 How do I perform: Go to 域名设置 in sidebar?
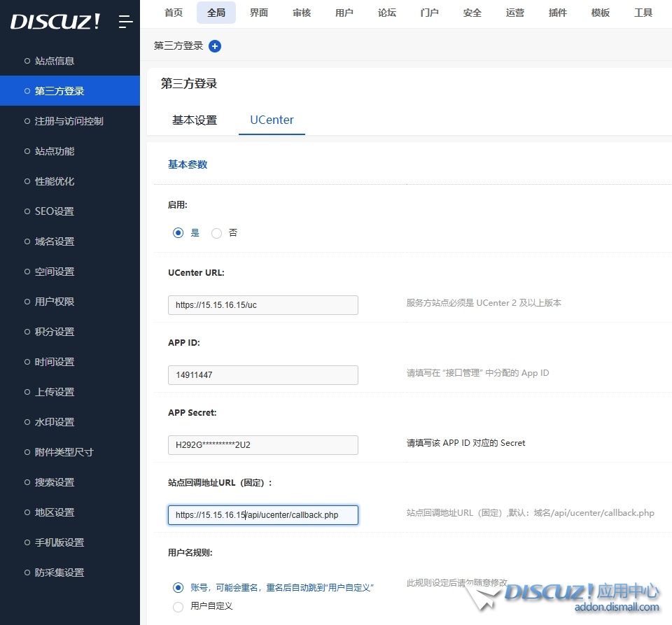[x=70, y=241]
